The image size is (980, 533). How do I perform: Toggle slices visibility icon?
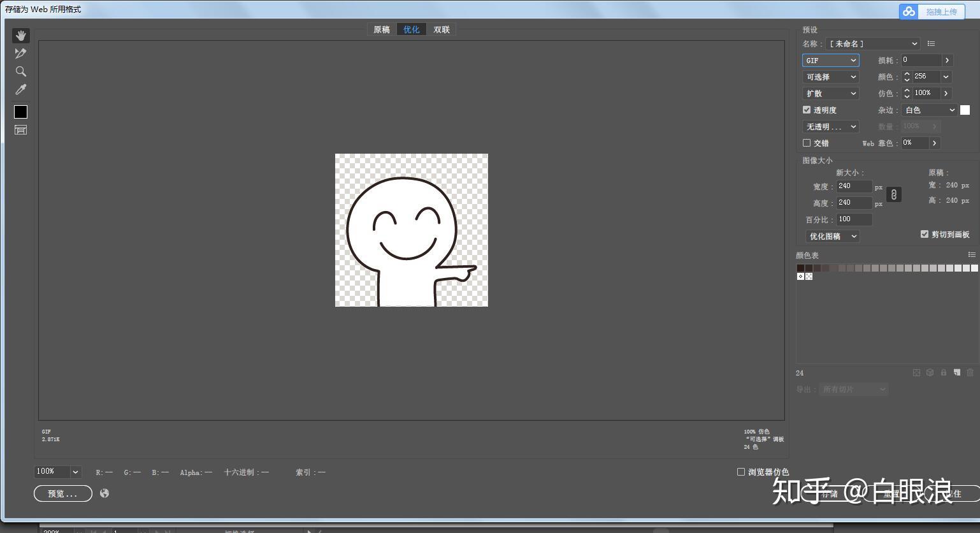[21, 130]
